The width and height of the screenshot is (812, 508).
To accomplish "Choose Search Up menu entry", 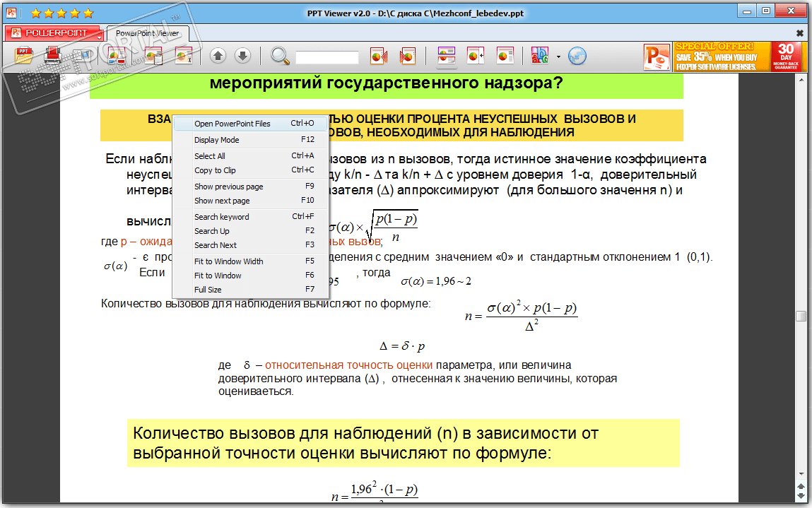I will 251,231.
